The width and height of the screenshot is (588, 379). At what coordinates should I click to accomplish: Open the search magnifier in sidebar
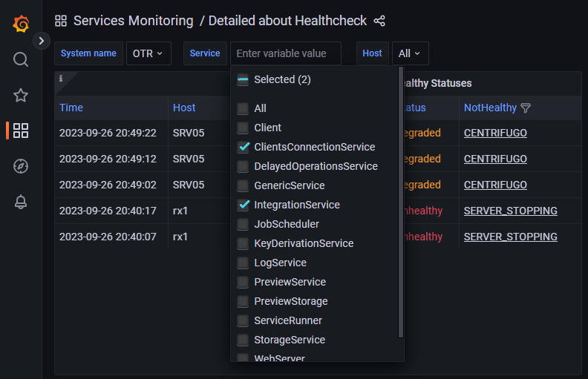[x=21, y=59]
